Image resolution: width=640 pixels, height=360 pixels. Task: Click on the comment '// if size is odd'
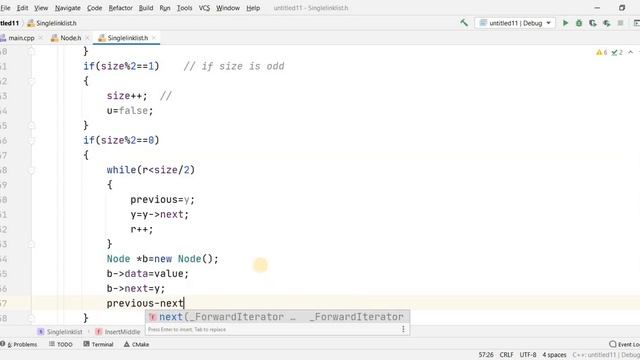point(234,66)
